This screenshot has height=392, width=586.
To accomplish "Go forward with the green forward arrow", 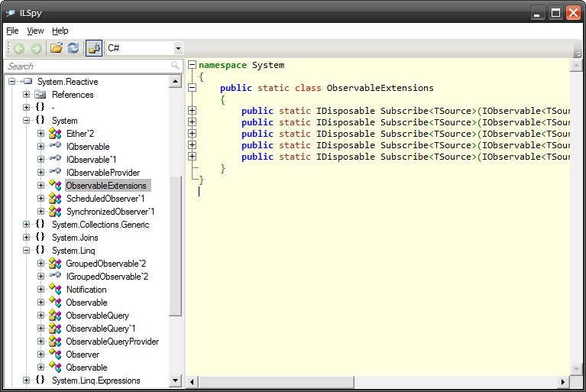I will (36, 48).
